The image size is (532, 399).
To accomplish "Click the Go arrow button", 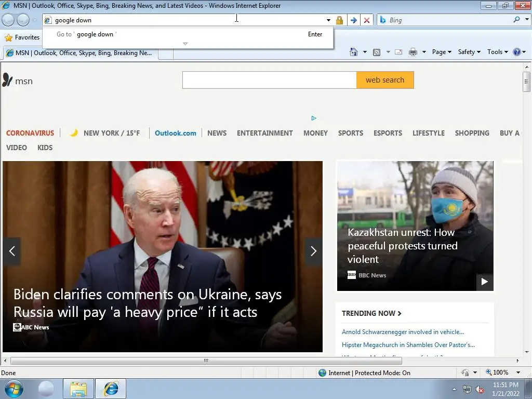I will click(x=353, y=20).
